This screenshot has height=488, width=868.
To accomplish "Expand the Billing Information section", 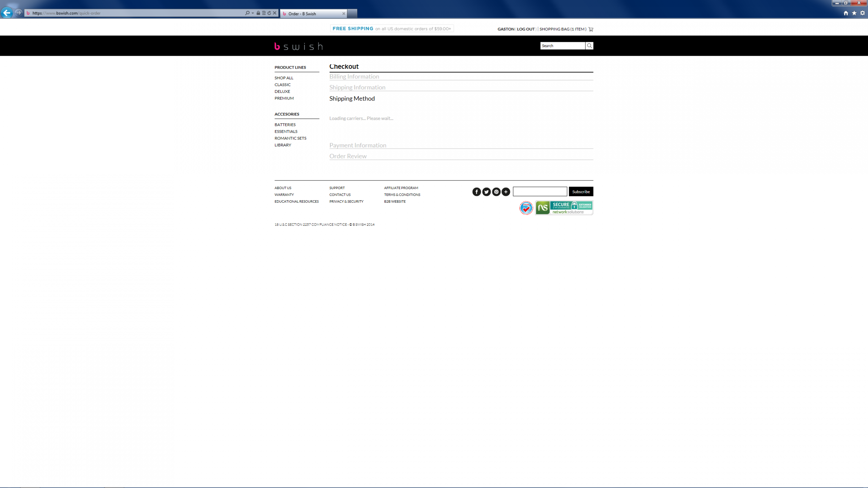I will coord(354,77).
